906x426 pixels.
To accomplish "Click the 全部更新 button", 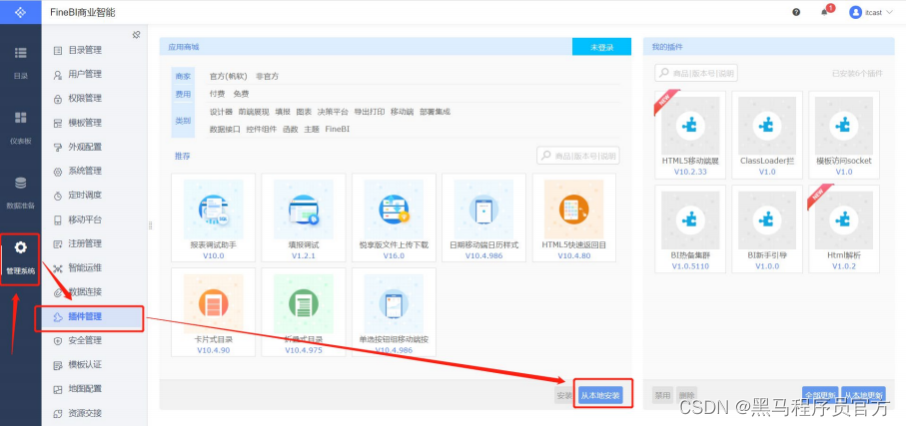I will 820,395.
